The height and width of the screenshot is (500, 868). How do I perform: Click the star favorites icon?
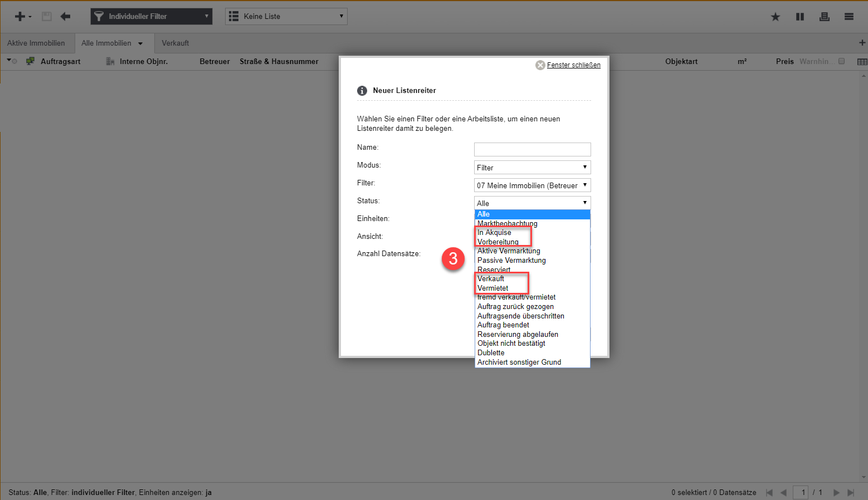tap(775, 17)
